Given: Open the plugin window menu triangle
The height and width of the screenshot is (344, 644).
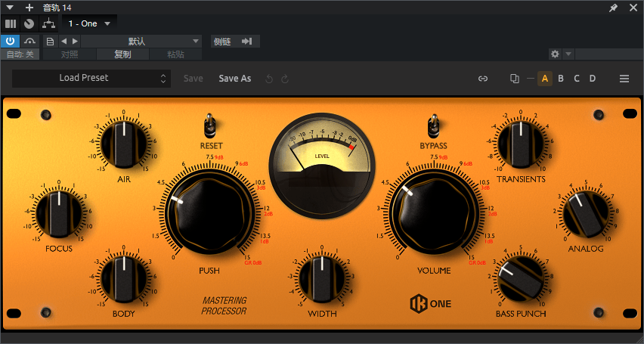Looking at the screenshot, I should (x=11, y=8).
